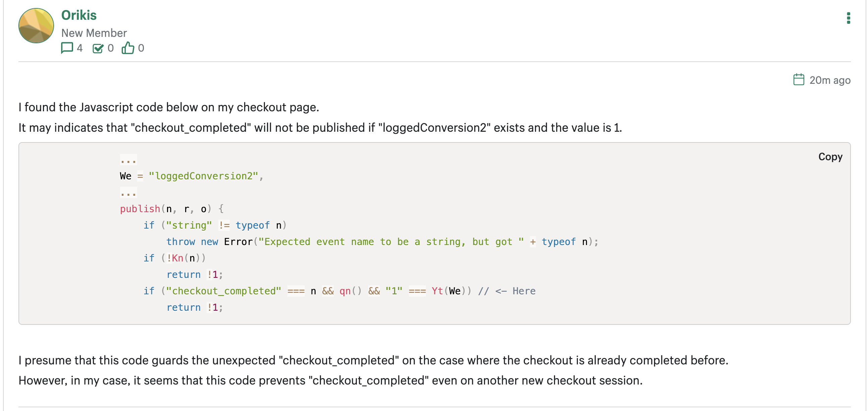Click the post count number 4
868x411 pixels.
pos(79,48)
